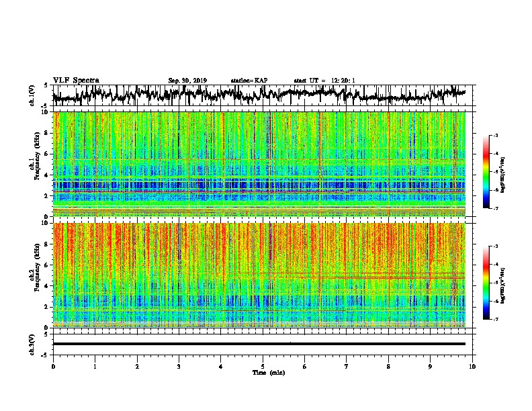Click the "ch.1(V)" waveform axis label
The width and height of the screenshot is (532, 411).
point(32,95)
